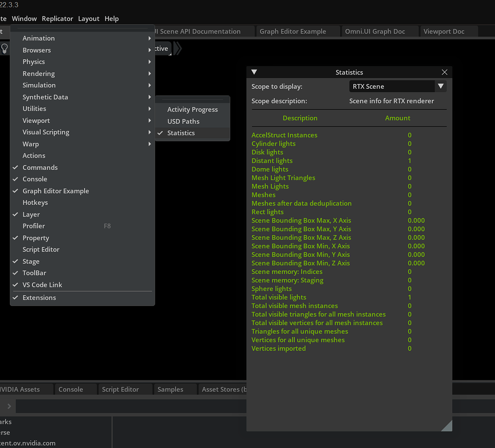Disable Statistics in the Utilities submenu
The height and width of the screenshot is (448, 495).
tap(180, 133)
